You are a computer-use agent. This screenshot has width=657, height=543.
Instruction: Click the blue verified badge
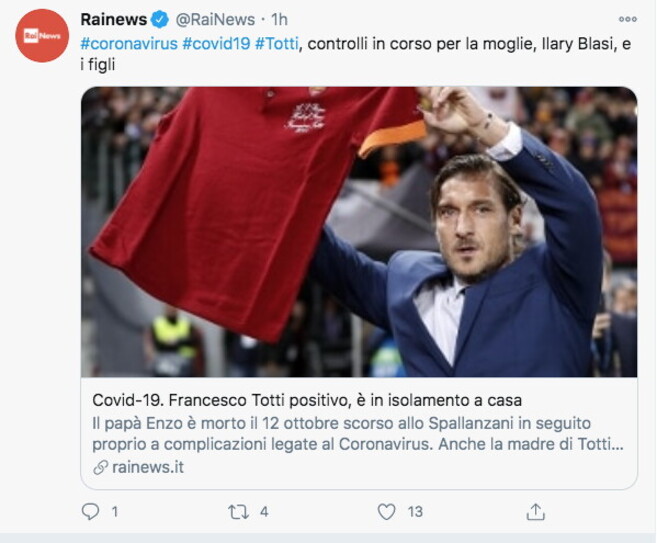click(160, 20)
